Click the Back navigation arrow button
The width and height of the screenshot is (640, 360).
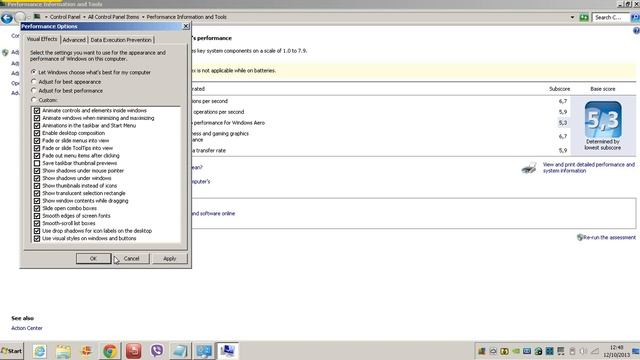point(7,18)
